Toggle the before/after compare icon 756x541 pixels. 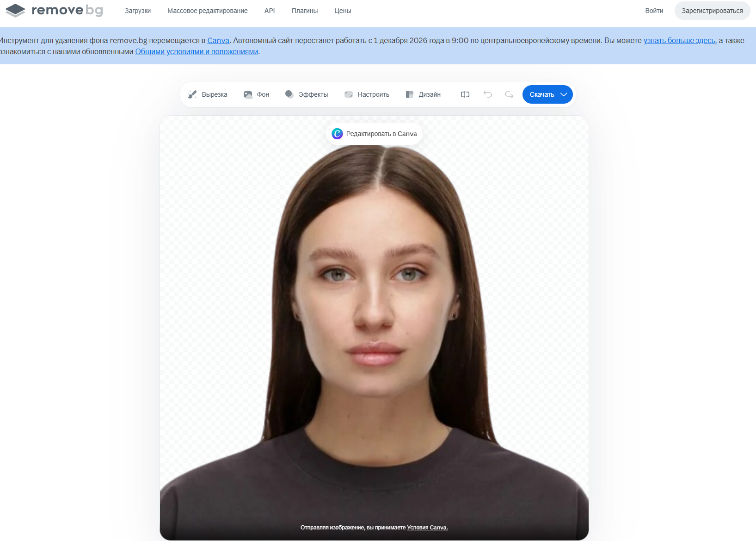pyautogui.click(x=465, y=94)
